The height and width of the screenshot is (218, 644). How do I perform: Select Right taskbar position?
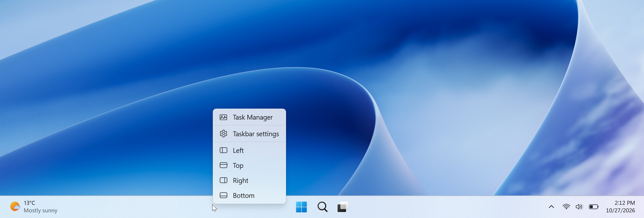tap(249, 180)
